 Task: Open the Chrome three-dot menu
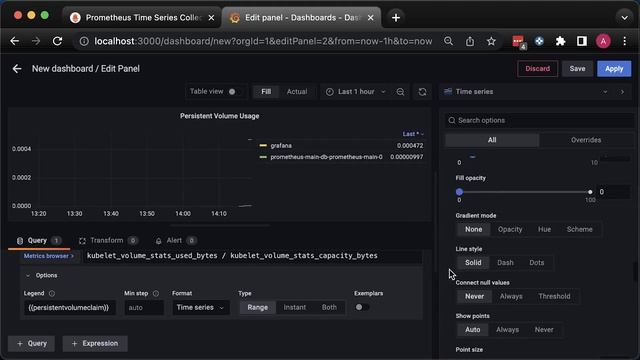pyautogui.click(x=624, y=41)
